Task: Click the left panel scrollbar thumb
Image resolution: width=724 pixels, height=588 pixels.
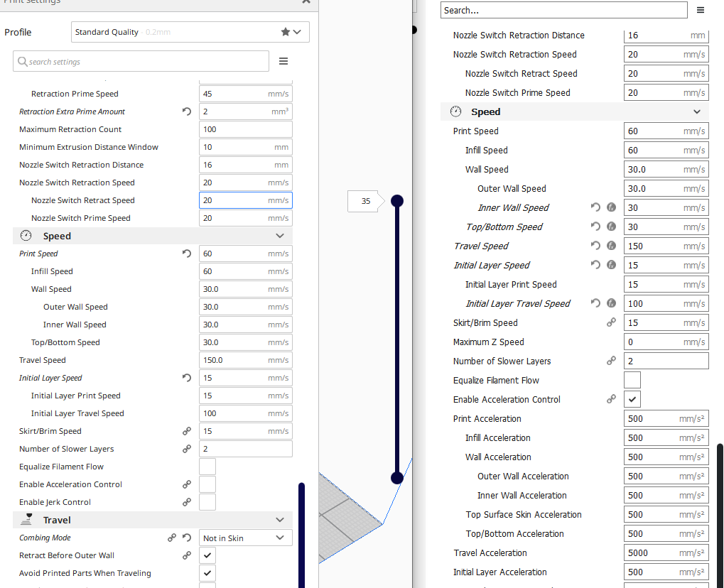Action: [301, 535]
